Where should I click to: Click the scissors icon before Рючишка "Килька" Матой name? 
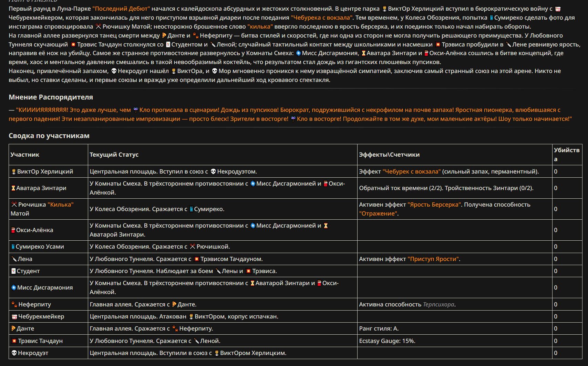point(14,205)
